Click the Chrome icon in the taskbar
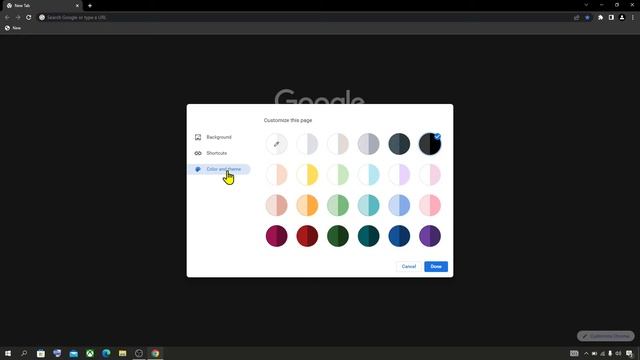Viewport: 640px width, 360px height. click(155, 353)
